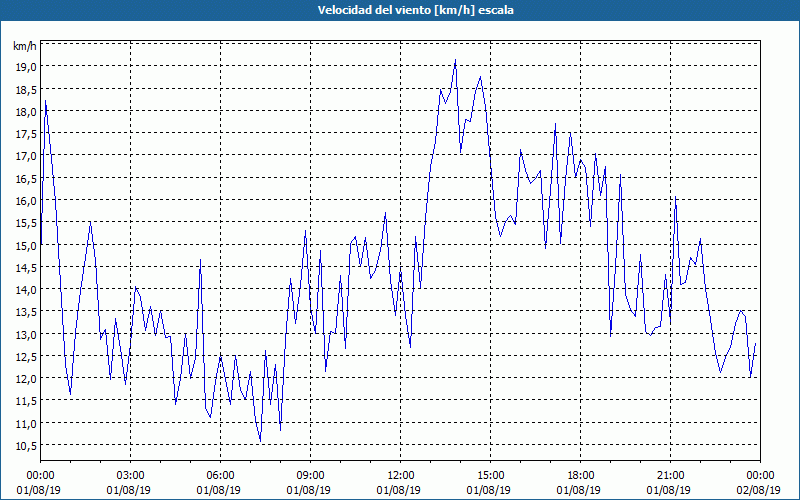Click the '17,0' y-axis label
The height and width of the screenshot is (500, 800).
(27, 156)
